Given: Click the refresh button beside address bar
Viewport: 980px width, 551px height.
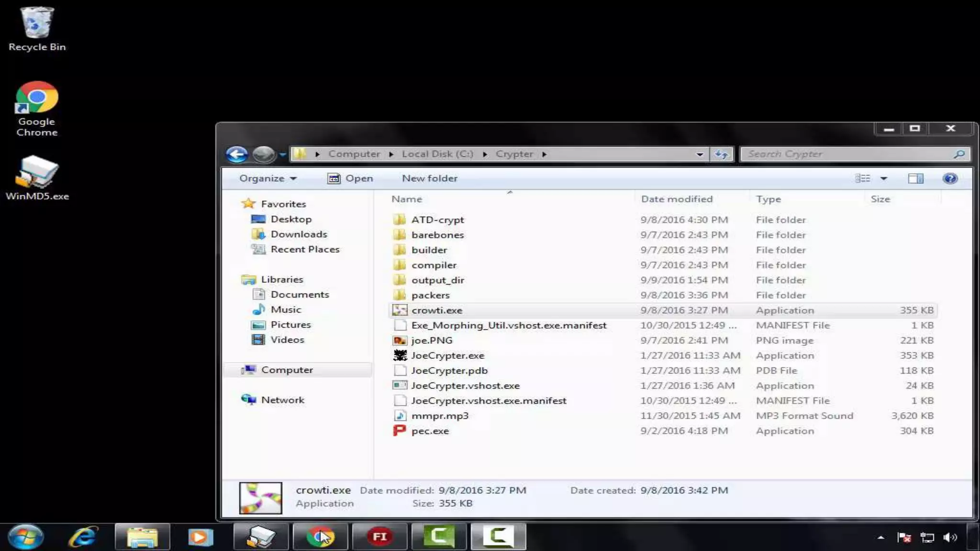Looking at the screenshot, I should [x=721, y=154].
